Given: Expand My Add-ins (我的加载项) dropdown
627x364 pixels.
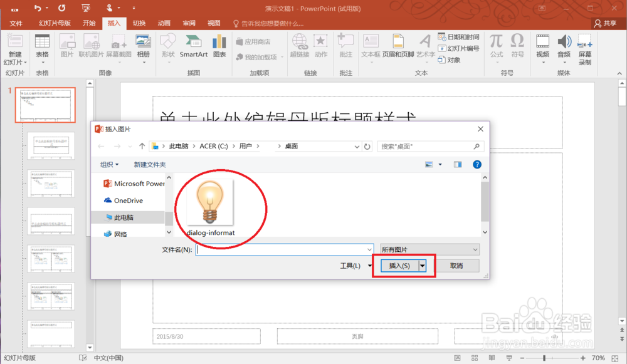Looking at the screenshot, I should tap(282, 57).
